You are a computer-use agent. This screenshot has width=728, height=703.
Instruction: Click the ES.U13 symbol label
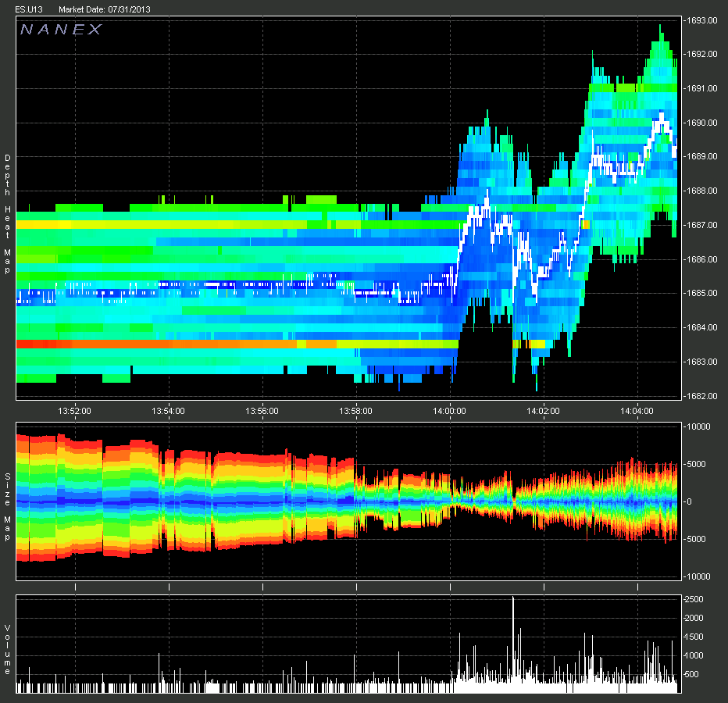(29, 9)
